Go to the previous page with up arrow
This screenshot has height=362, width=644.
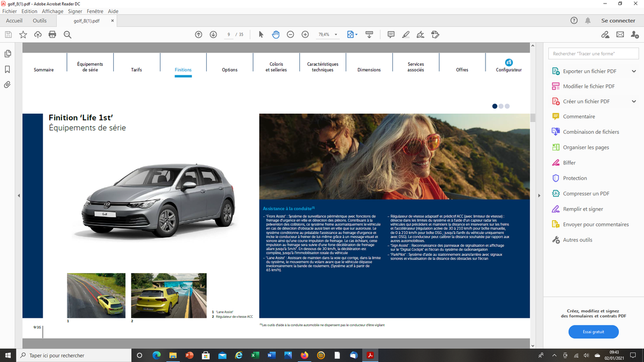pos(199,35)
